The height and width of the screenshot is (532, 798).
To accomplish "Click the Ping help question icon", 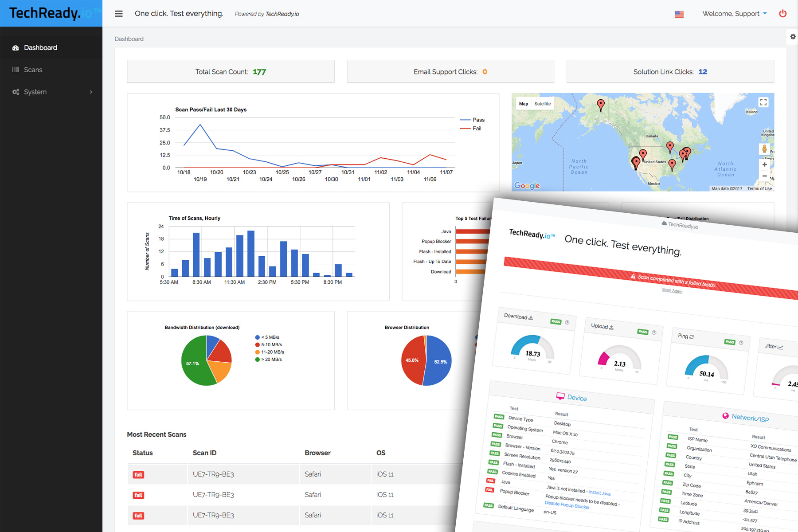I will [741, 343].
